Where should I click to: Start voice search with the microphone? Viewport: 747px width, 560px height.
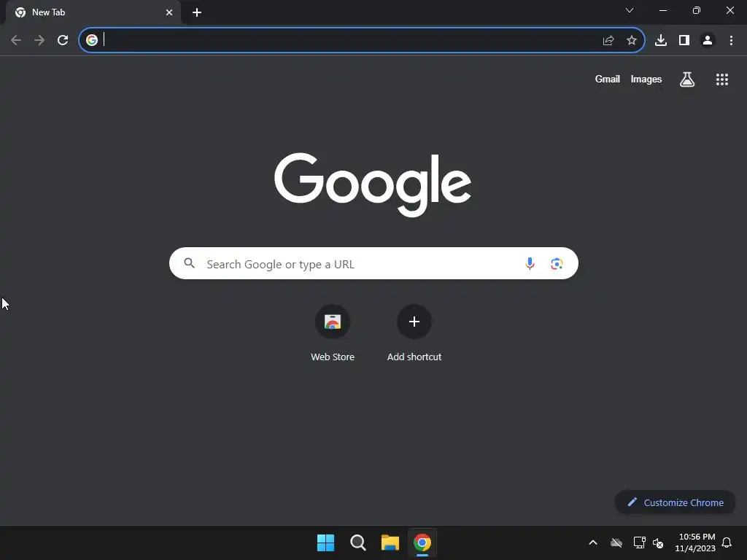[530, 263]
